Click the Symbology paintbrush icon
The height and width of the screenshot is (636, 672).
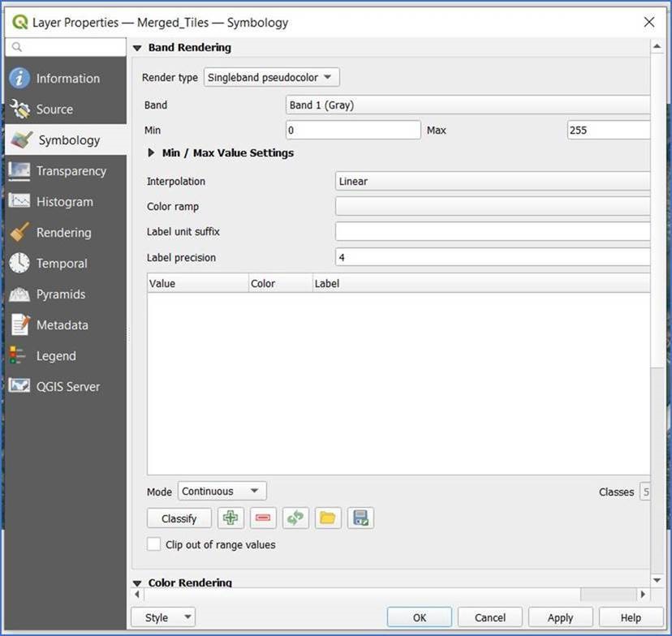(21, 140)
